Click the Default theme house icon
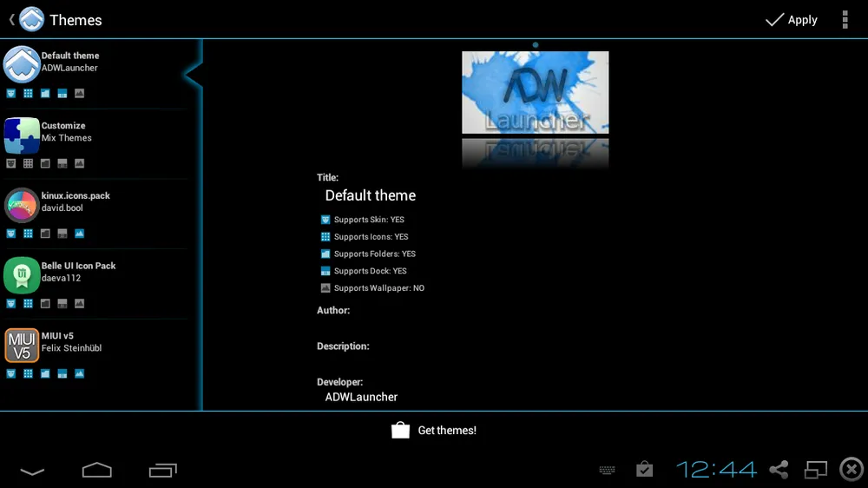The image size is (868, 488). tap(21, 63)
